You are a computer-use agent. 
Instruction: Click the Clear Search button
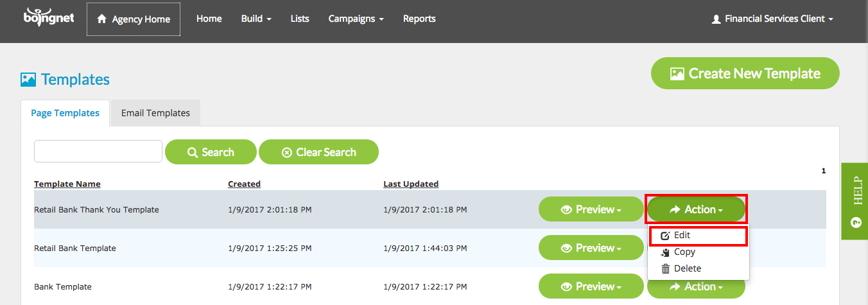318,152
